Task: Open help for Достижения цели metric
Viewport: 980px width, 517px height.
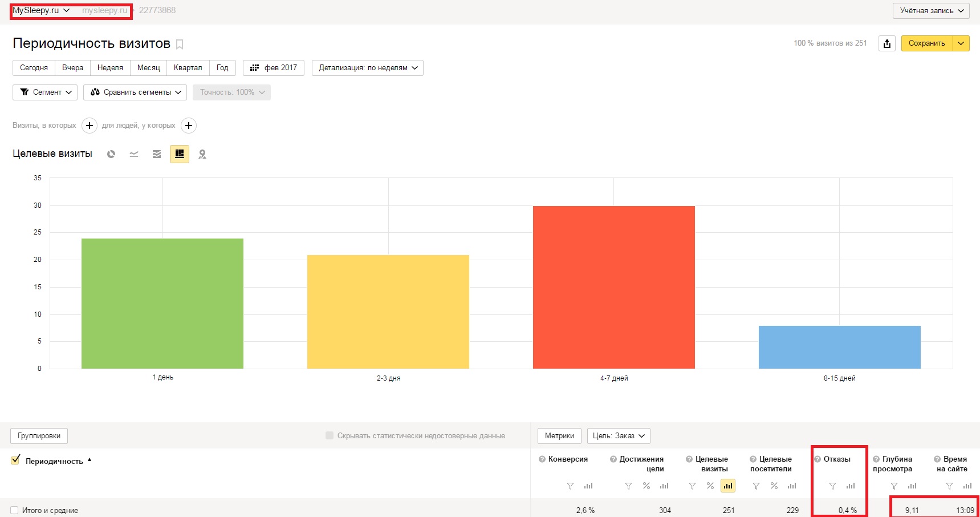Action: 613,459
